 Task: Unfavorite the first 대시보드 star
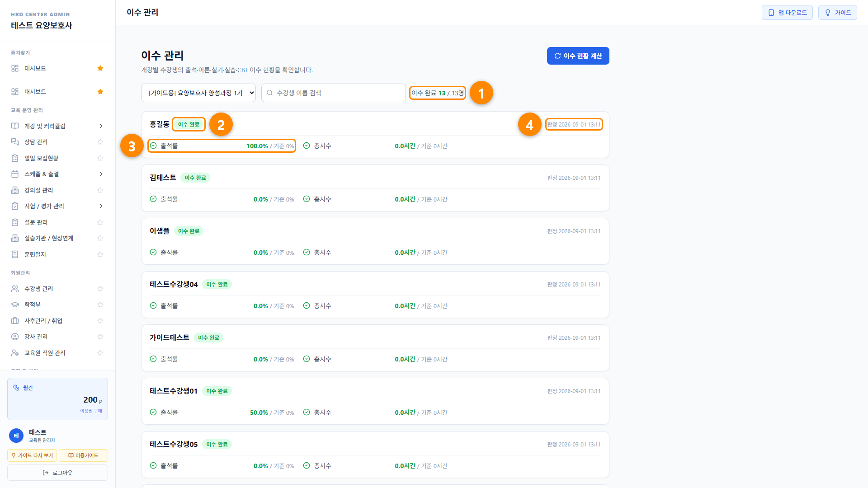point(100,68)
